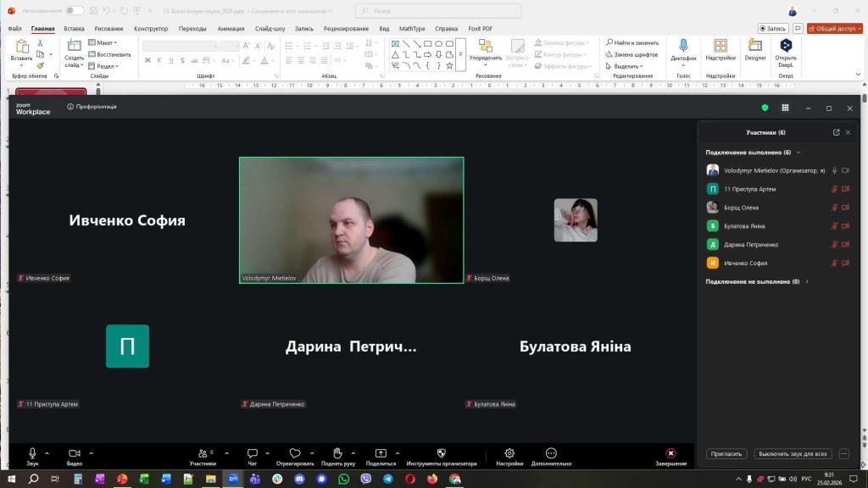Raise hand in Zoom meeting
The height and width of the screenshot is (488, 868).
337,454
